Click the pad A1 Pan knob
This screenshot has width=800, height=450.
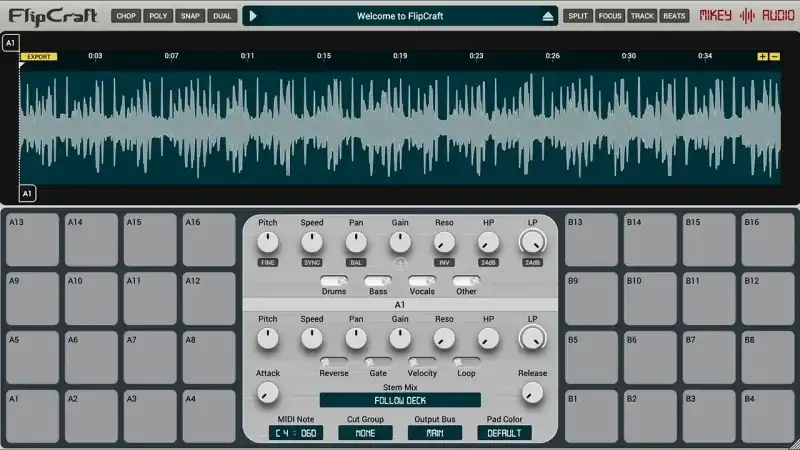[356, 339]
